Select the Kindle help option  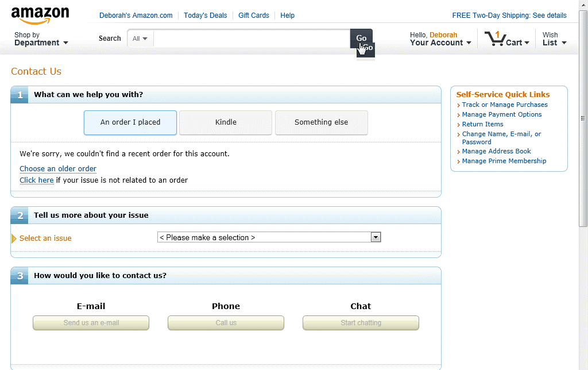tap(226, 122)
